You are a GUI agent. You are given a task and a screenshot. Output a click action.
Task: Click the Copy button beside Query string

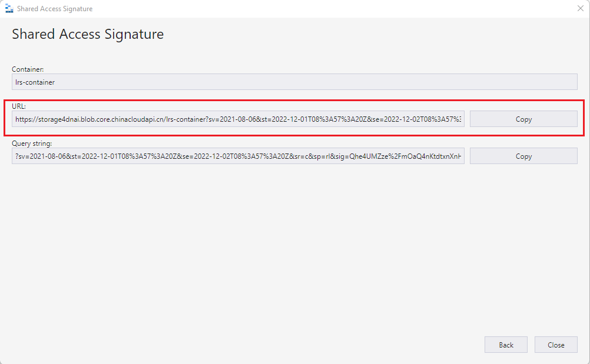(523, 156)
